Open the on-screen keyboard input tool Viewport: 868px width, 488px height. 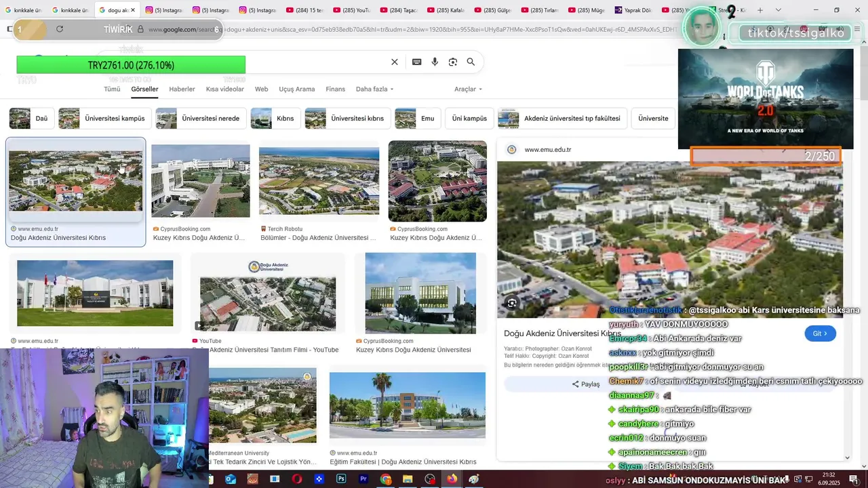(x=417, y=62)
